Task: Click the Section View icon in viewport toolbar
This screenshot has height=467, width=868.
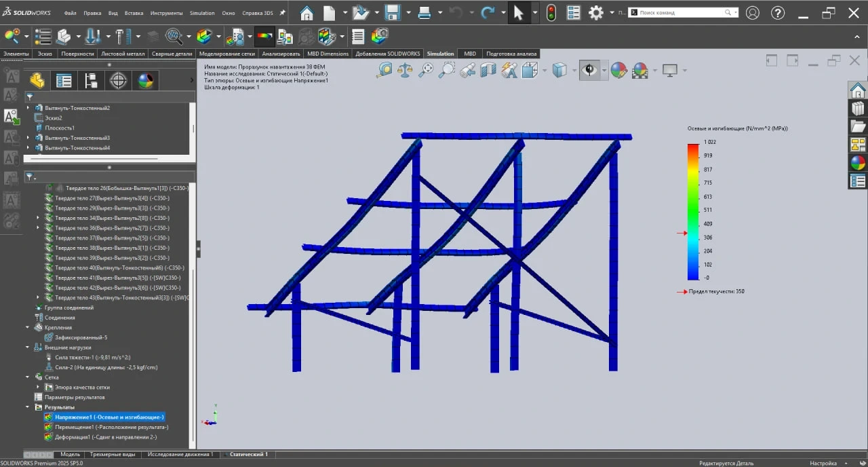Action: [488, 69]
